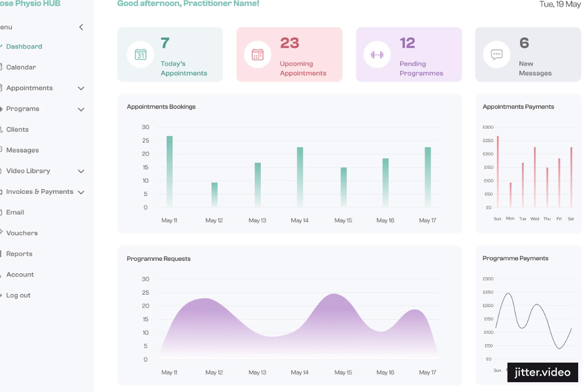Open the New Messages chat bubble icon
The image size is (588, 392).
pos(496,54)
